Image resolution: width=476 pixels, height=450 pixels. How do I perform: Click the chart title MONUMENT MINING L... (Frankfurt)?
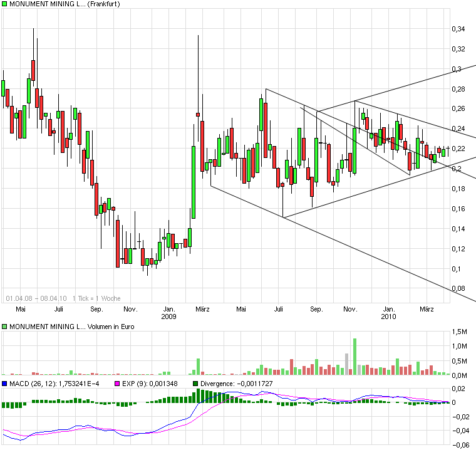click(65, 4)
